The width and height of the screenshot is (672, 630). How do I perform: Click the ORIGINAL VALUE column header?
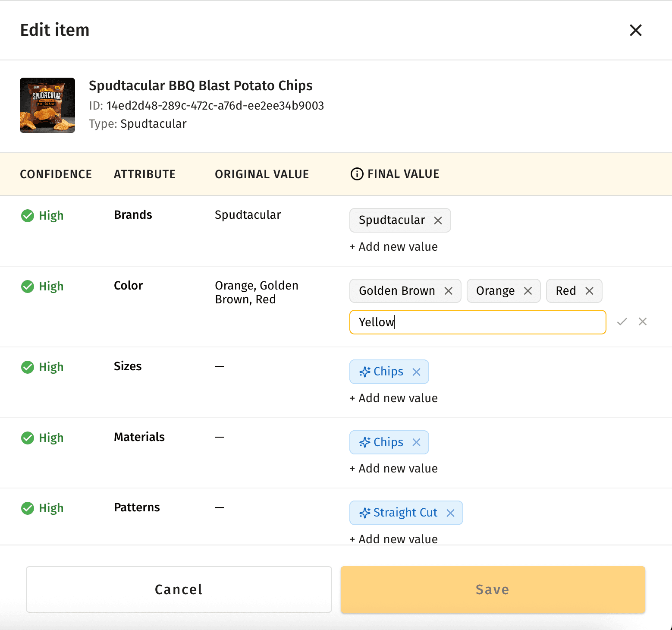[x=262, y=174]
